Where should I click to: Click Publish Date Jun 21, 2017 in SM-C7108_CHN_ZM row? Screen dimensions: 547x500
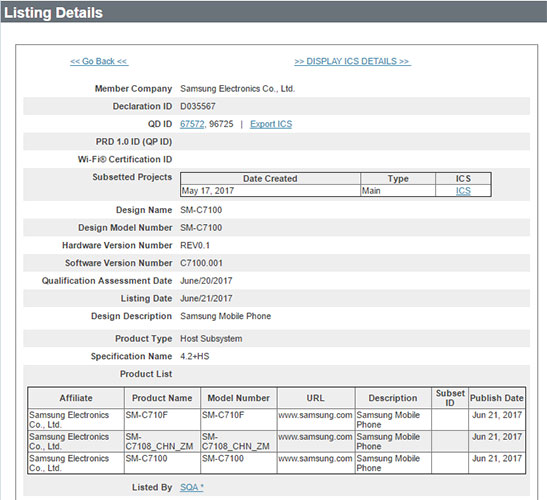tap(497, 436)
